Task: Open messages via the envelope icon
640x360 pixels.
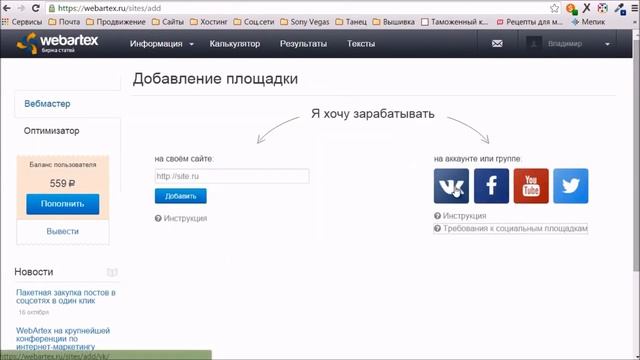Action: click(x=497, y=43)
